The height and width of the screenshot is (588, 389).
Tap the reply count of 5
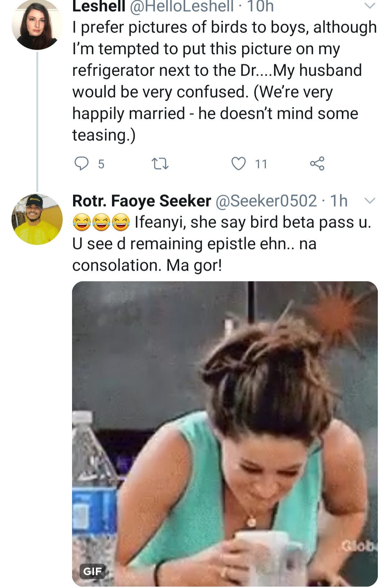pos(101,164)
